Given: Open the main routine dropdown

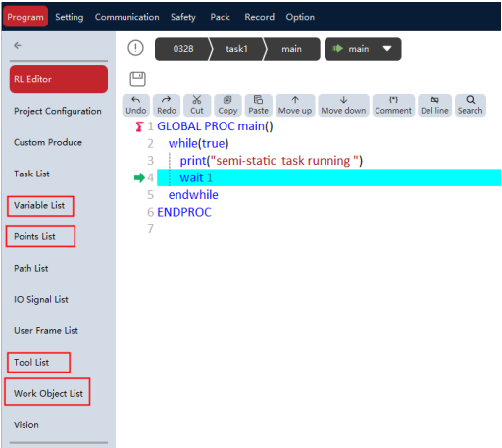Looking at the screenshot, I should click(363, 49).
